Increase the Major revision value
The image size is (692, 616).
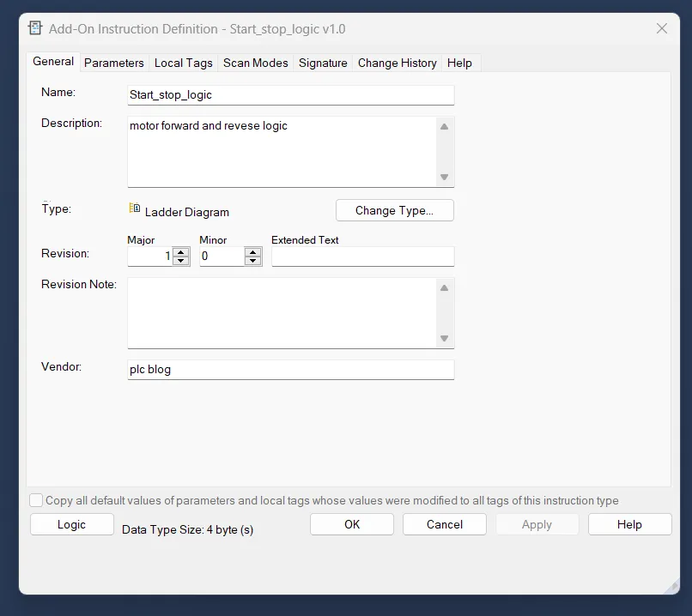click(x=181, y=252)
